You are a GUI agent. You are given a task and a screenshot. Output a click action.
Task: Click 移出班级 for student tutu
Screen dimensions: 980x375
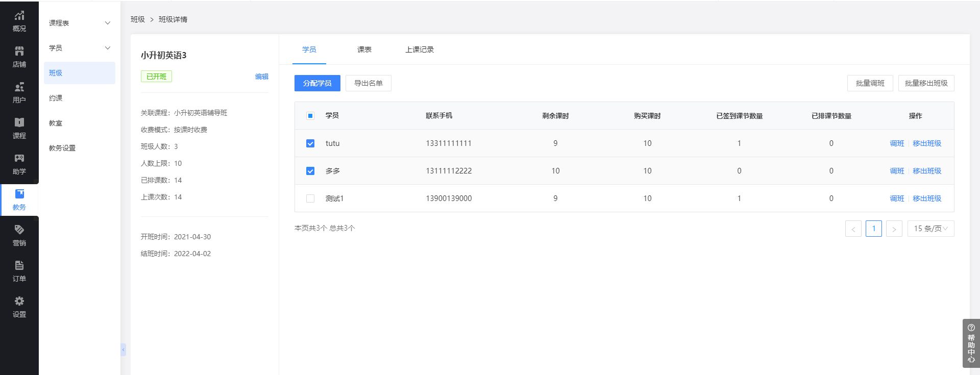click(927, 143)
